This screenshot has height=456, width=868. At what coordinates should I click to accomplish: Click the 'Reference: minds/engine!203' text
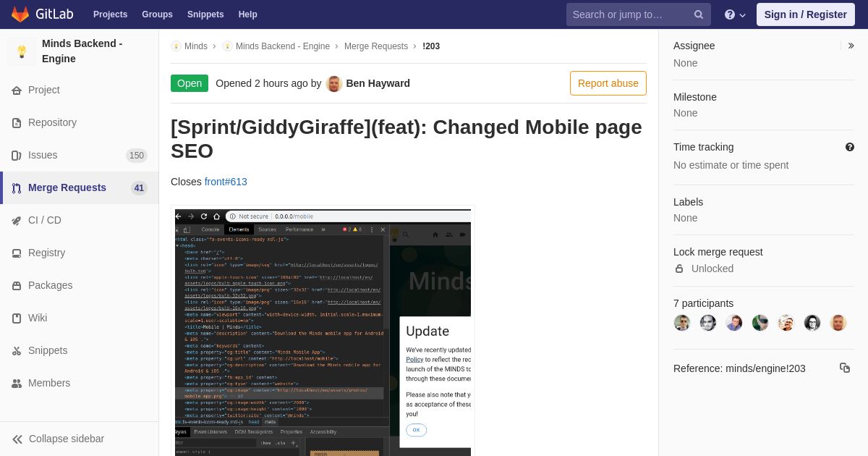tap(739, 368)
